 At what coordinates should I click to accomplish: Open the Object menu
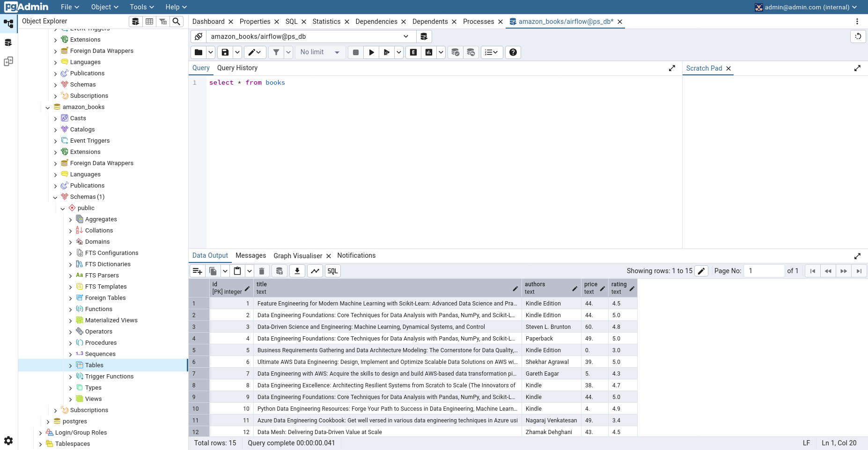pyautogui.click(x=104, y=7)
